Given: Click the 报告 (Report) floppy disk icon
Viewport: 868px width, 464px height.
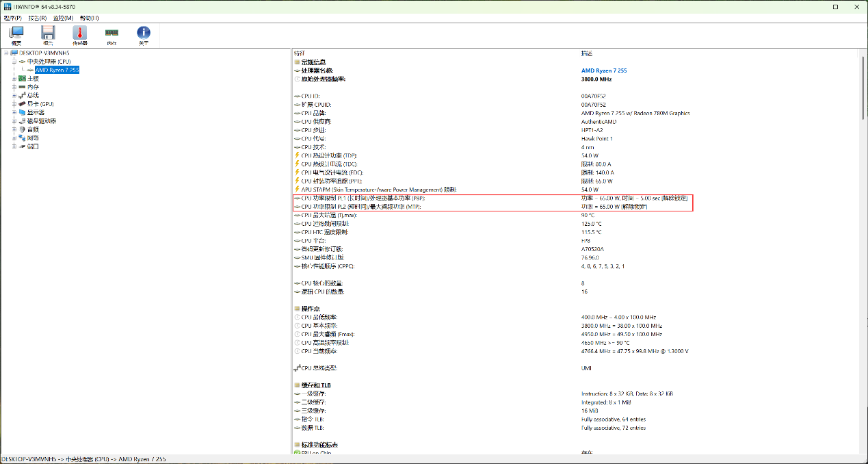Looking at the screenshot, I should click(48, 34).
